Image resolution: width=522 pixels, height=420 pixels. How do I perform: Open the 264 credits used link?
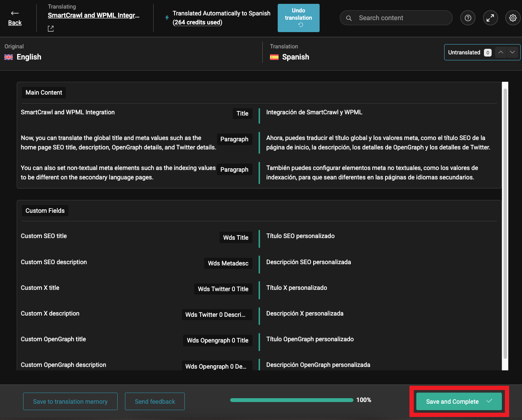point(197,22)
